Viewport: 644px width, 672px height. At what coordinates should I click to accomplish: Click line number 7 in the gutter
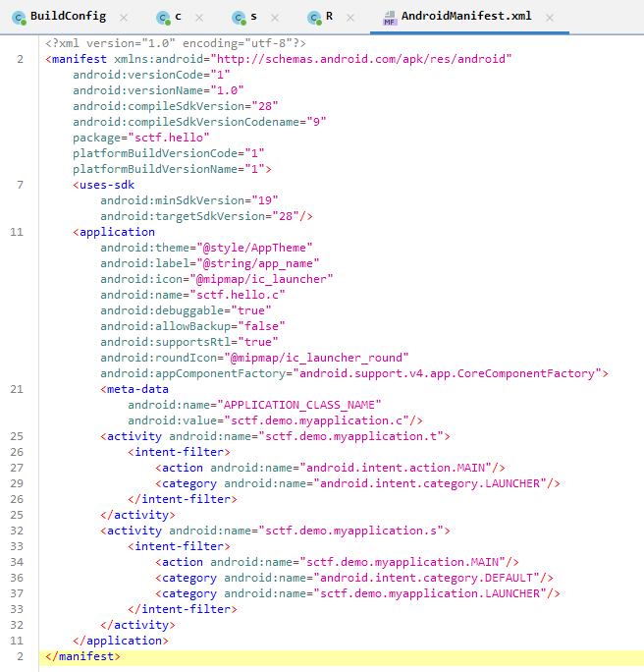pyautogui.click(x=21, y=185)
